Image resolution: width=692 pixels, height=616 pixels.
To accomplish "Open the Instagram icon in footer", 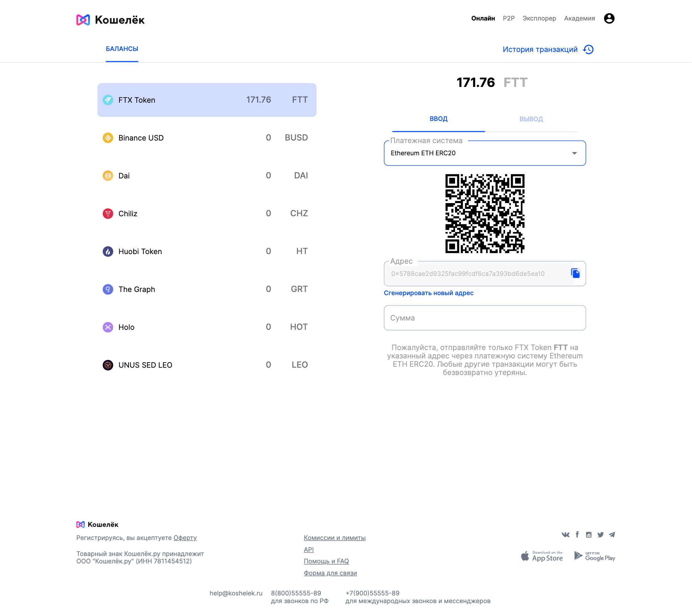I will [589, 535].
